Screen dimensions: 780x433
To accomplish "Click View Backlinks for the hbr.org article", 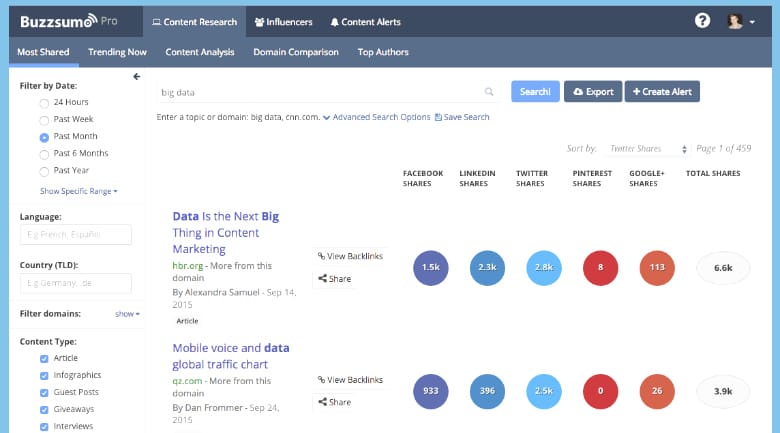I will point(350,256).
